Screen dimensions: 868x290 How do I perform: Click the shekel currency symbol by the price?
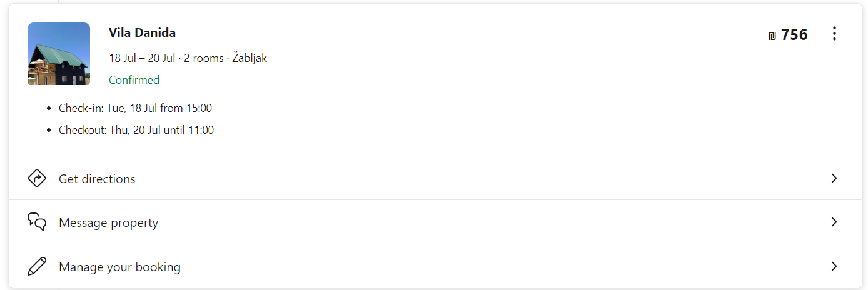coord(772,36)
